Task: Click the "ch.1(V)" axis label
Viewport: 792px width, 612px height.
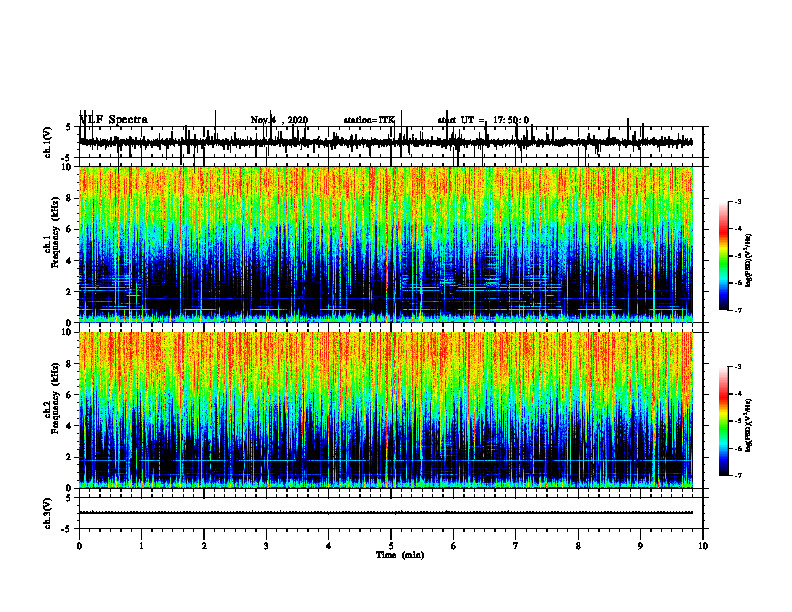Action: coord(48,142)
